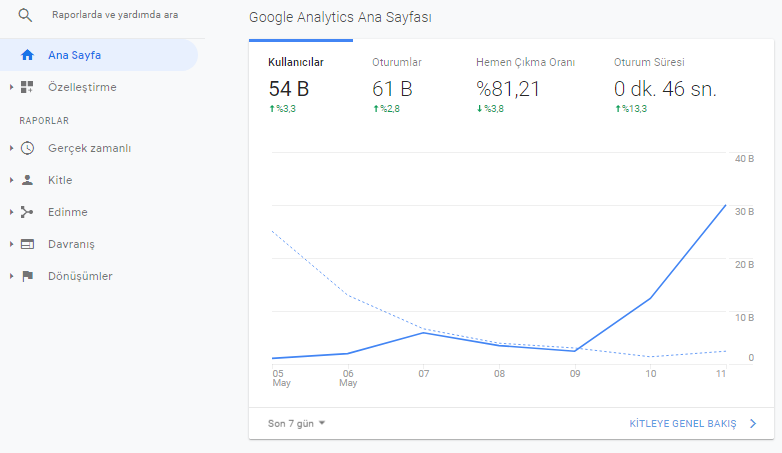Open Özelleştirme label in the sidebar
782x453 pixels.
pyautogui.click(x=82, y=87)
